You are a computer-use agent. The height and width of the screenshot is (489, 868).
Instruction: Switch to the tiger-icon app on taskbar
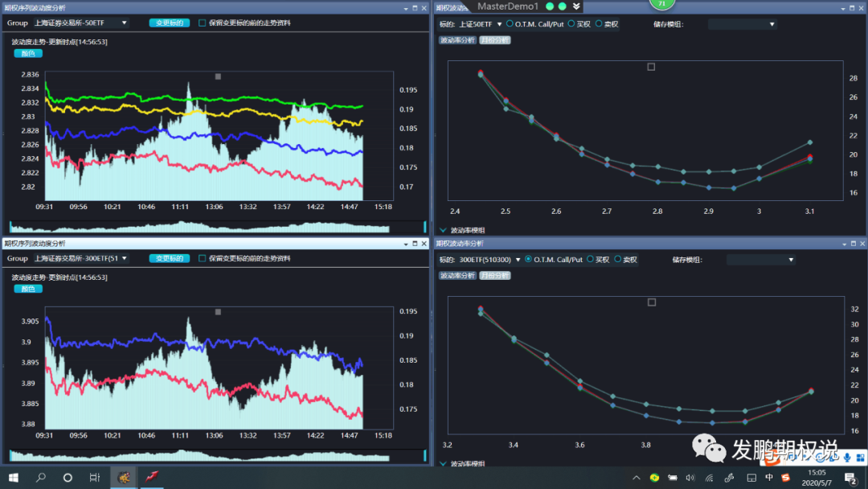coord(124,478)
